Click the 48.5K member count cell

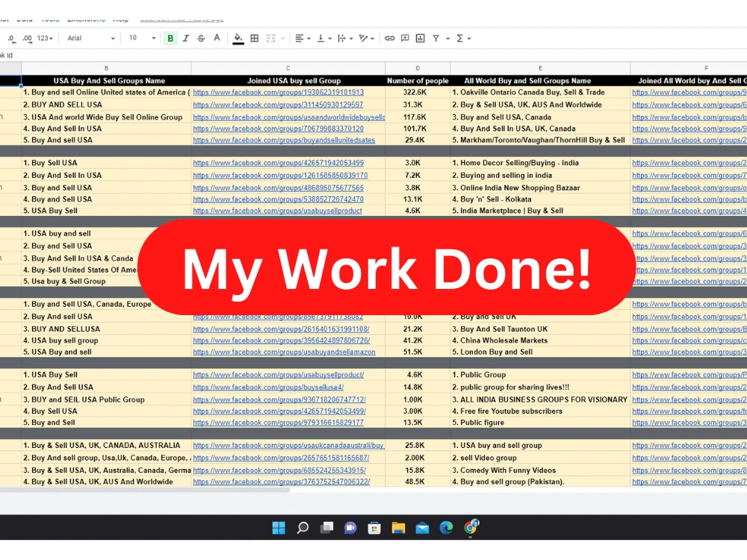tap(418, 482)
